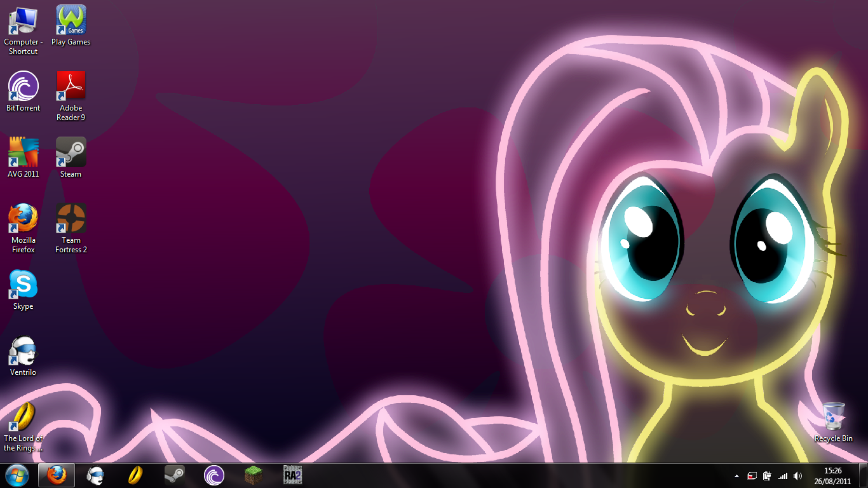Open the Windows Start menu
Viewport: 868px width, 488px height.
pos(17,475)
